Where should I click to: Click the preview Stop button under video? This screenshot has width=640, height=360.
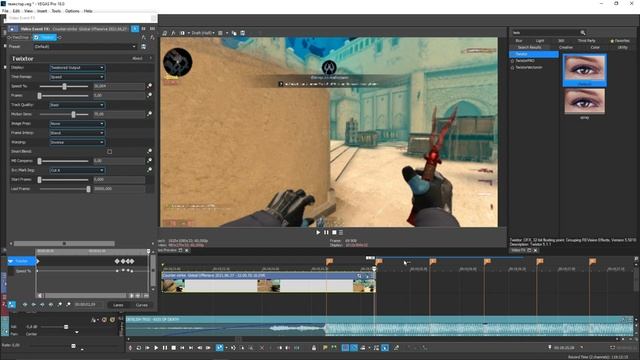click(334, 232)
